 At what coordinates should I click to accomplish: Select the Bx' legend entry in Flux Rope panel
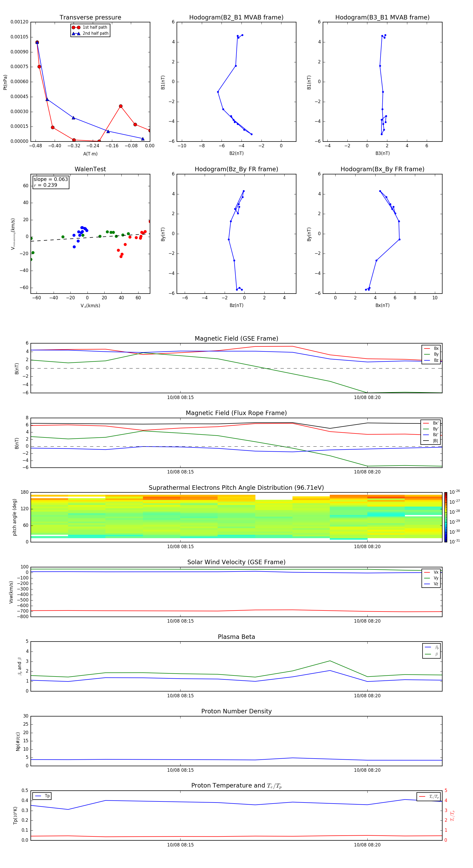tap(431, 423)
